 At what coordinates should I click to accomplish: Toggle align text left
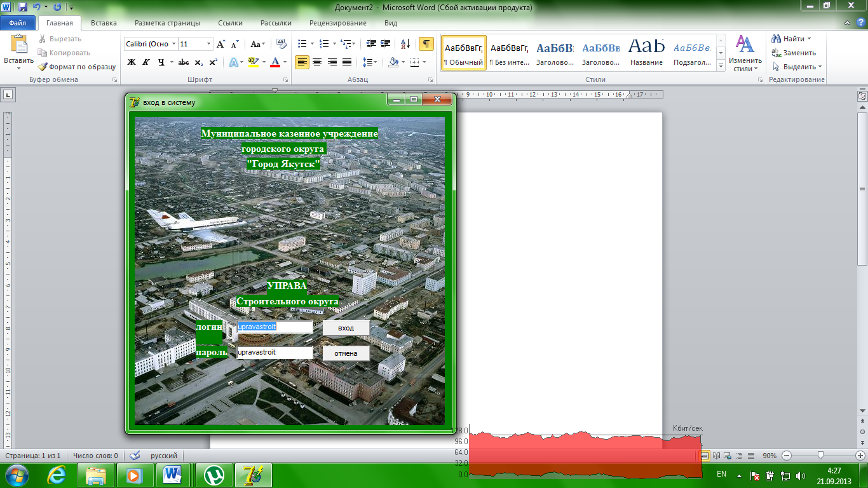[x=302, y=62]
